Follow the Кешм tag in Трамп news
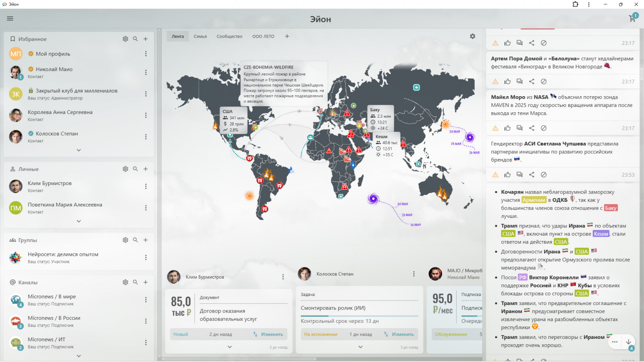The image size is (644, 362). pyautogui.click(x=601, y=234)
